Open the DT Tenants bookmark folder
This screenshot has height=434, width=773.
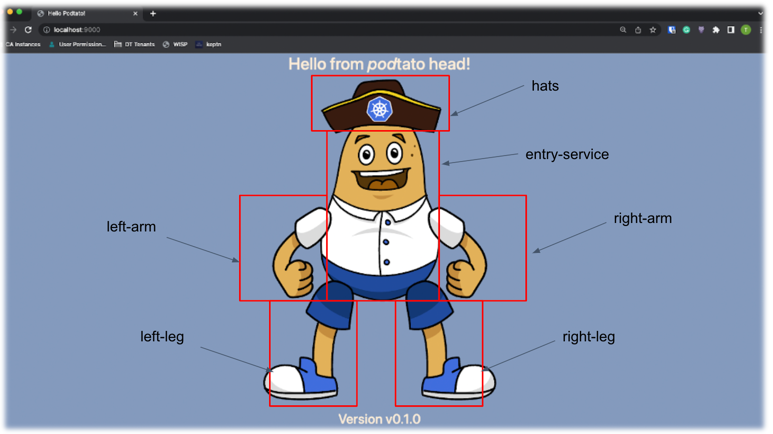pos(135,44)
